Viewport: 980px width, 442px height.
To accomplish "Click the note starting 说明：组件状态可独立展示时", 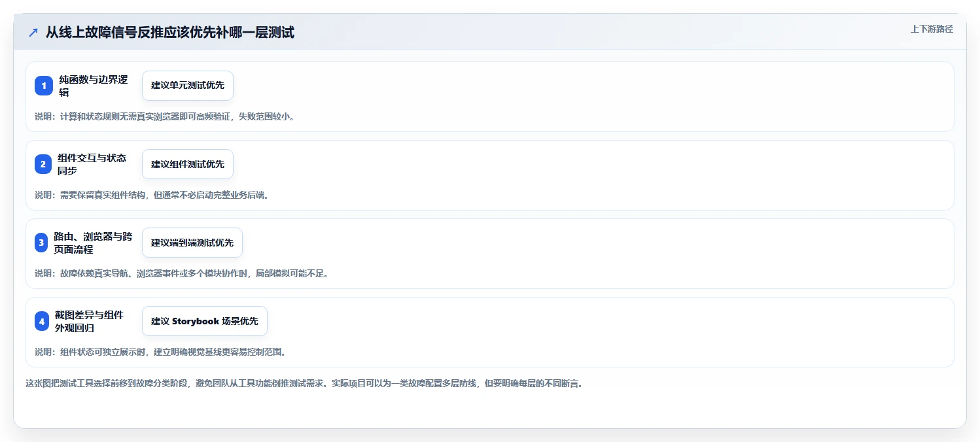I will click(x=160, y=352).
